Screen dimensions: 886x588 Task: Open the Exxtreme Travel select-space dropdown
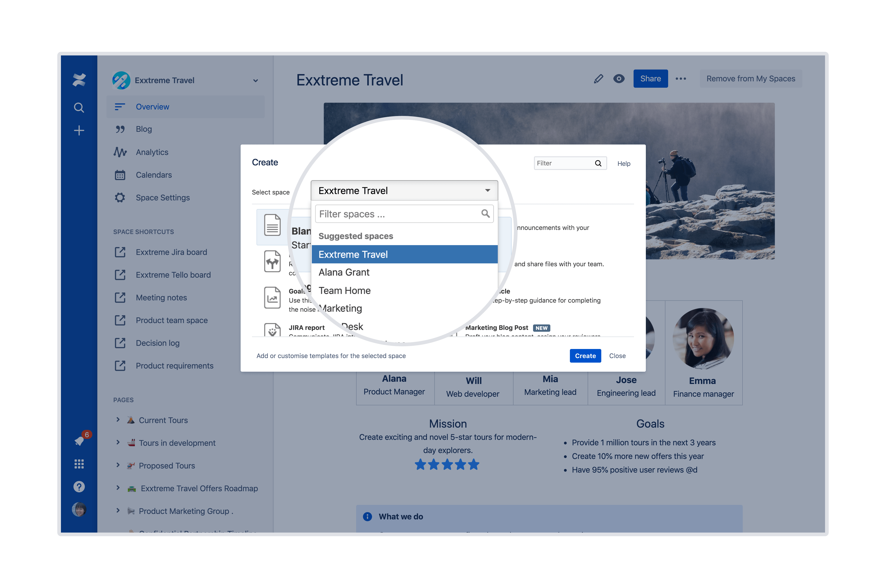pyautogui.click(x=404, y=190)
